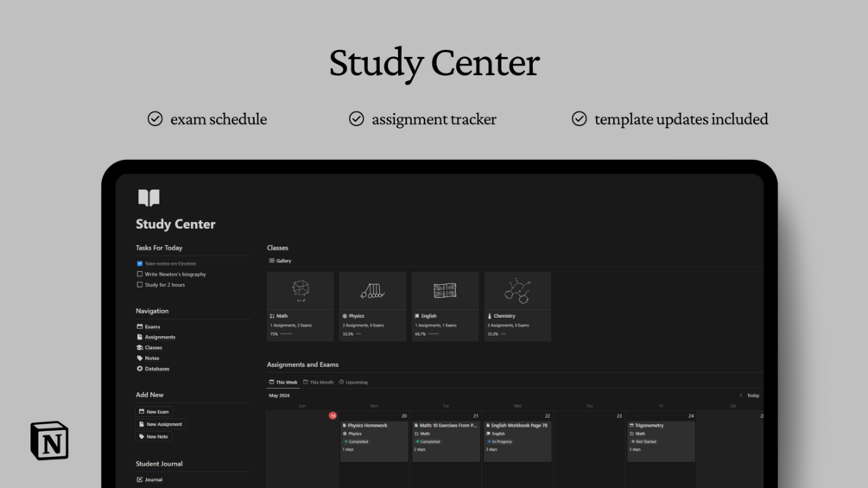Check the Study for 2 hours task
This screenshot has height=488, width=868.
click(140, 284)
